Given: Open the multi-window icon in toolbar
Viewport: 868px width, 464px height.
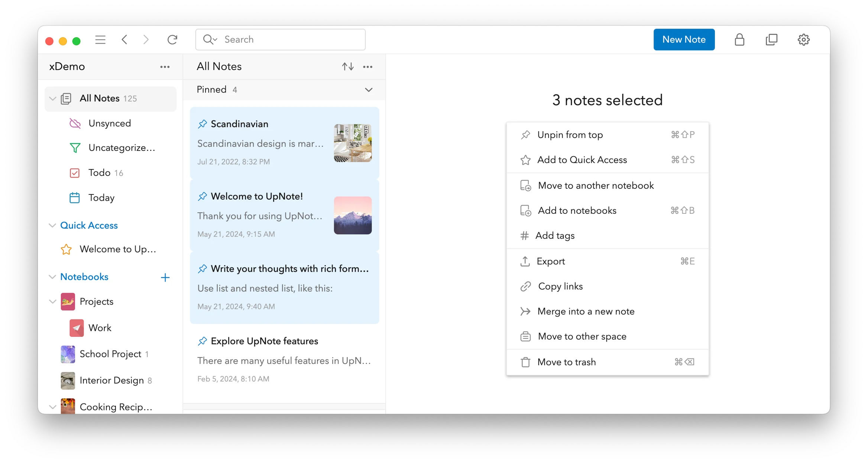Looking at the screenshot, I should tap(771, 39).
